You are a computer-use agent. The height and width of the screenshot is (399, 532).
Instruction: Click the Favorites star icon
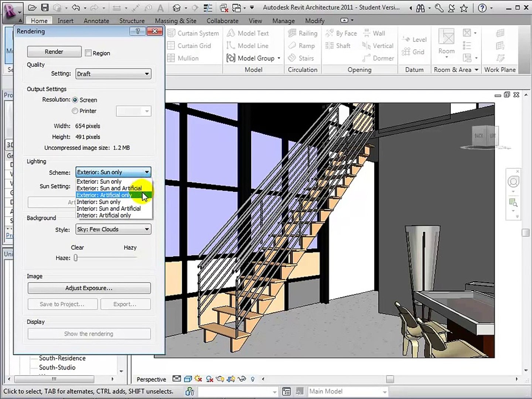464,8
